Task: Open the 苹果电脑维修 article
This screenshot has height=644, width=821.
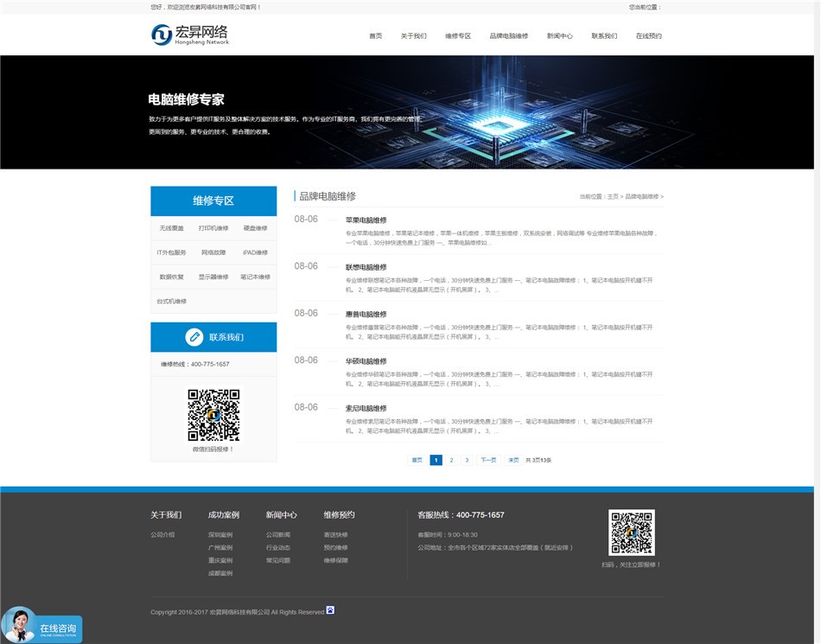Action: coord(366,220)
